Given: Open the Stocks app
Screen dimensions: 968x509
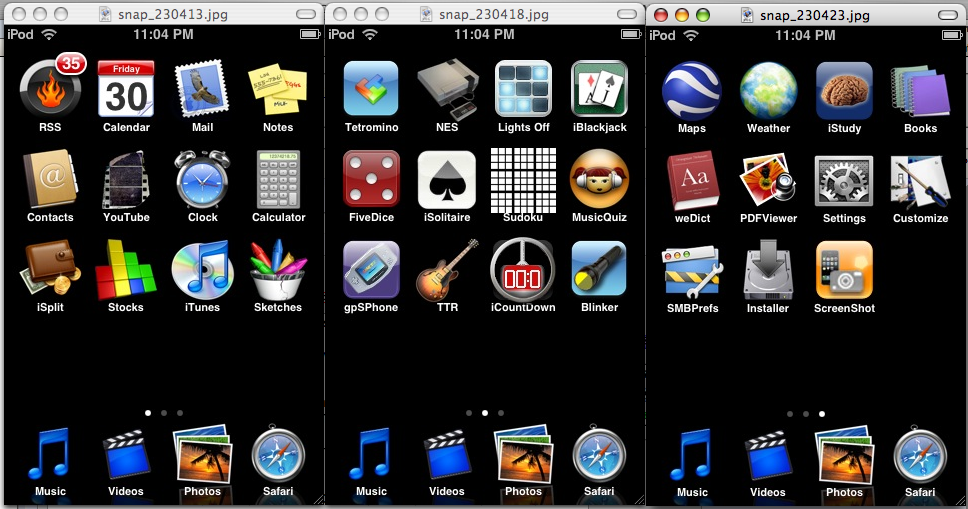Looking at the screenshot, I should (x=125, y=269).
